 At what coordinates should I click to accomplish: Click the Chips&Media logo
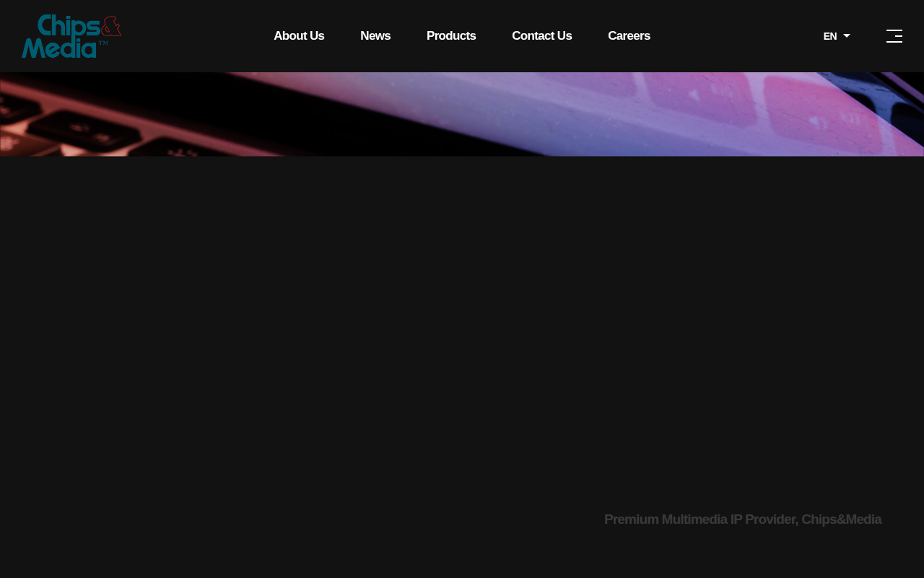tap(71, 36)
